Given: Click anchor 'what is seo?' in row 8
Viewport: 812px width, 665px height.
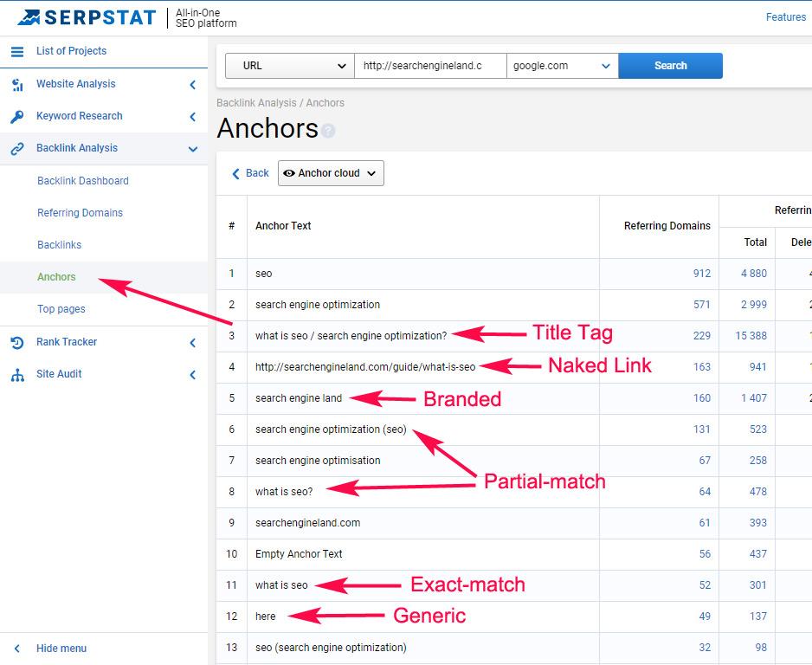Looking at the screenshot, I should tap(284, 492).
